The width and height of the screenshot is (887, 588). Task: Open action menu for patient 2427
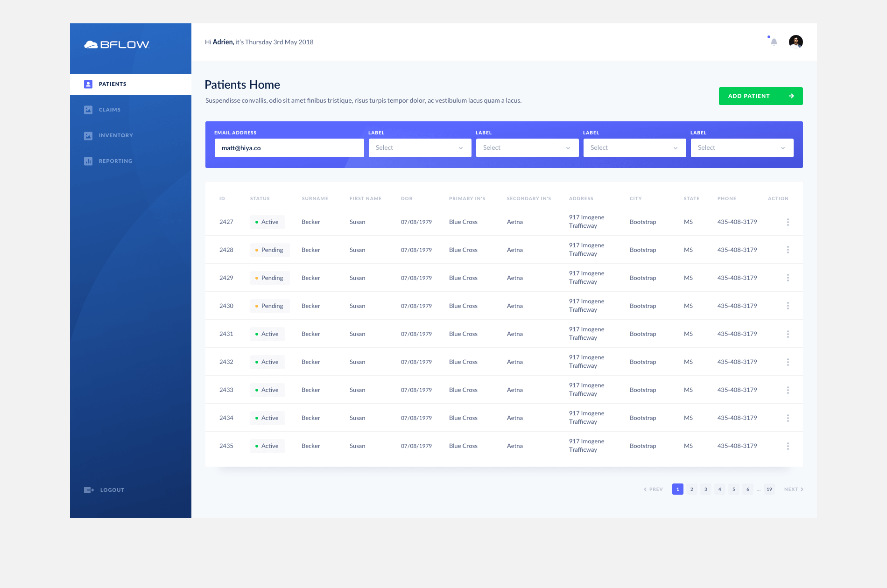[788, 222]
